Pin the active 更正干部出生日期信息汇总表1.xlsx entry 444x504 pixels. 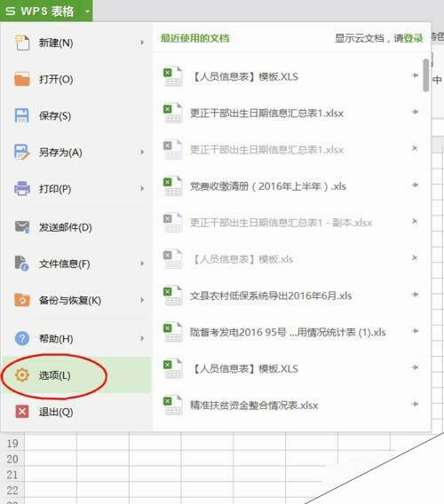pyautogui.click(x=415, y=112)
